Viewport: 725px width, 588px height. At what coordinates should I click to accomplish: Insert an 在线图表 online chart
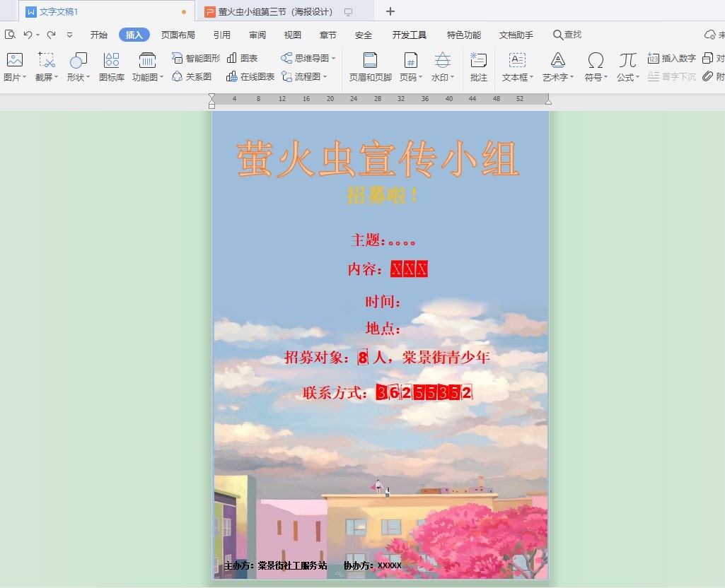click(250, 76)
